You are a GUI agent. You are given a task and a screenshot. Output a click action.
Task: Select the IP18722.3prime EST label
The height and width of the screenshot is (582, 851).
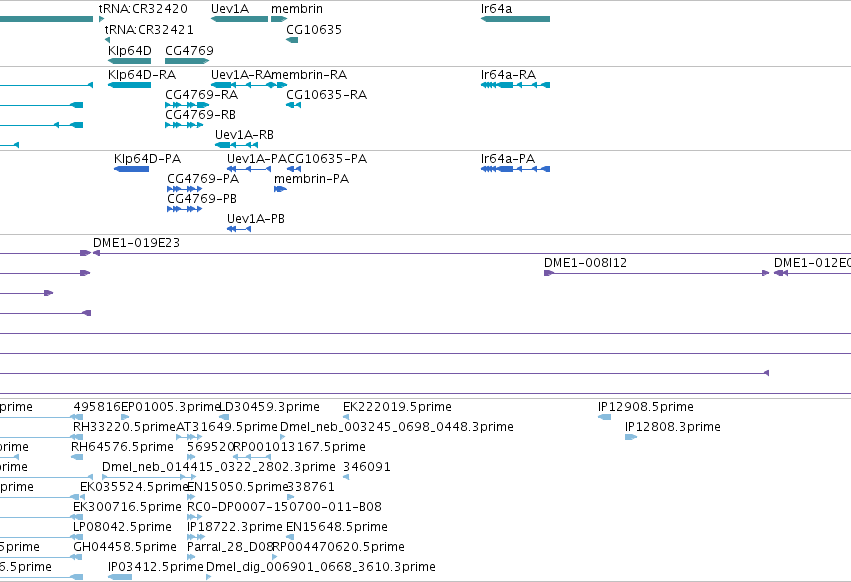[x=234, y=527]
